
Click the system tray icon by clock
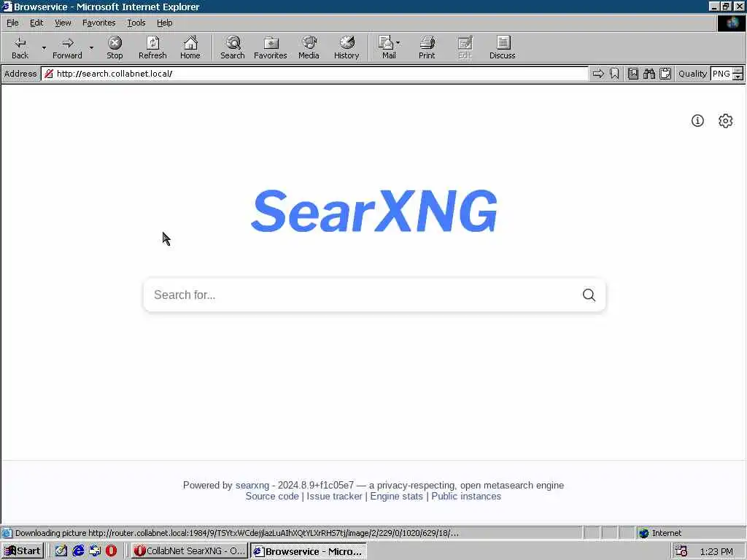[681, 551]
